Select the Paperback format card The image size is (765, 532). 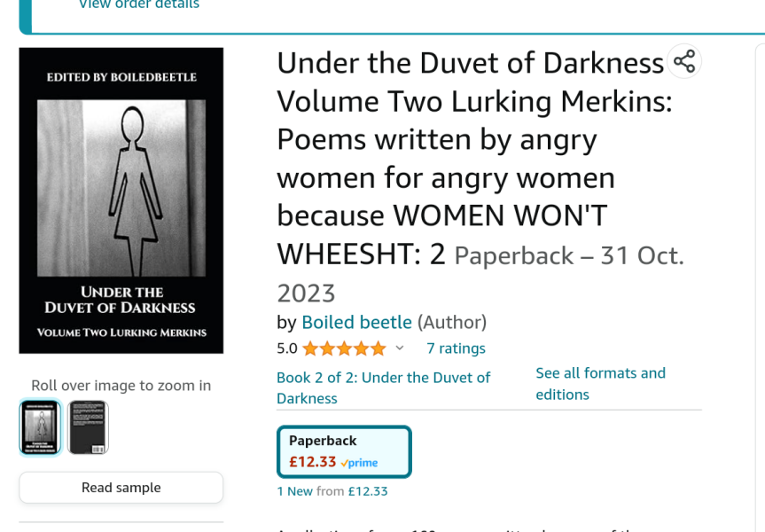[x=344, y=451]
